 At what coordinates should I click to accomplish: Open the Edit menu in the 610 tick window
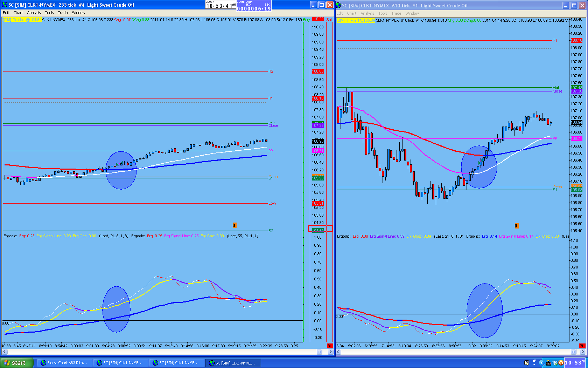click(x=339, y=13)
